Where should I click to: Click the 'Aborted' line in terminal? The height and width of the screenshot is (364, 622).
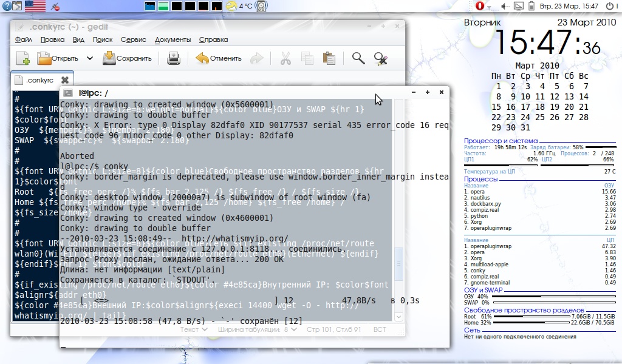point(77,156)
